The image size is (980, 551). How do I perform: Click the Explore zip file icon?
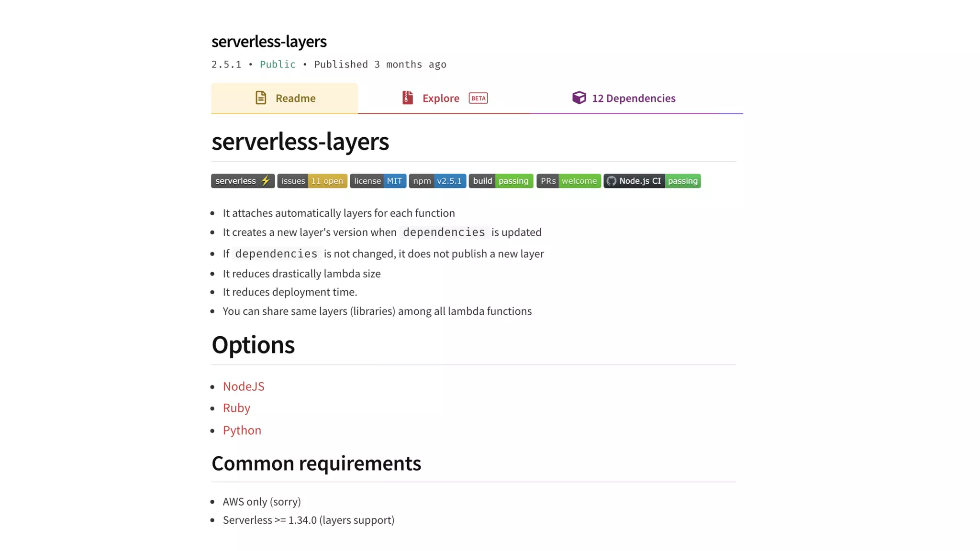pos(407,98)
